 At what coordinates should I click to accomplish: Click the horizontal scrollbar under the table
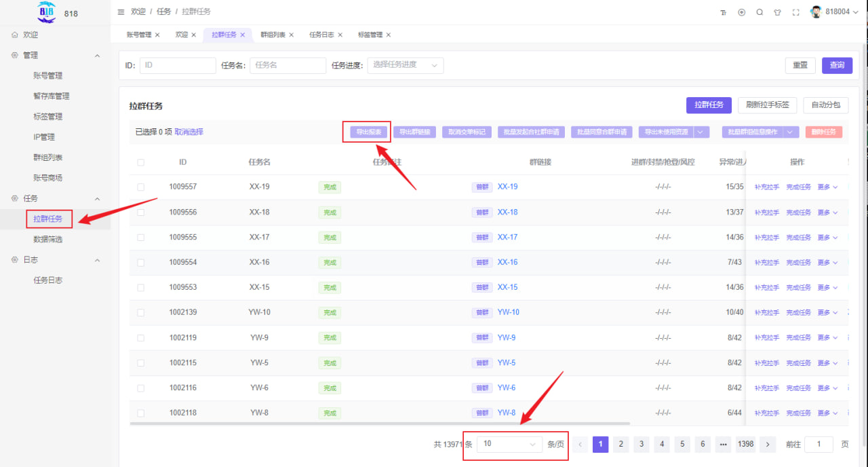tap(380, 424)
